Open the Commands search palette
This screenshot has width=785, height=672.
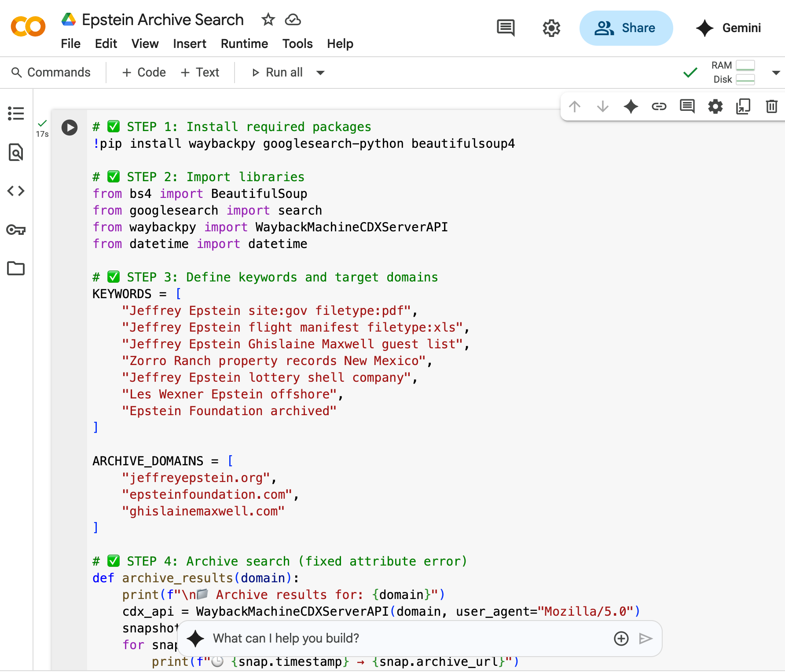(51, 72)
